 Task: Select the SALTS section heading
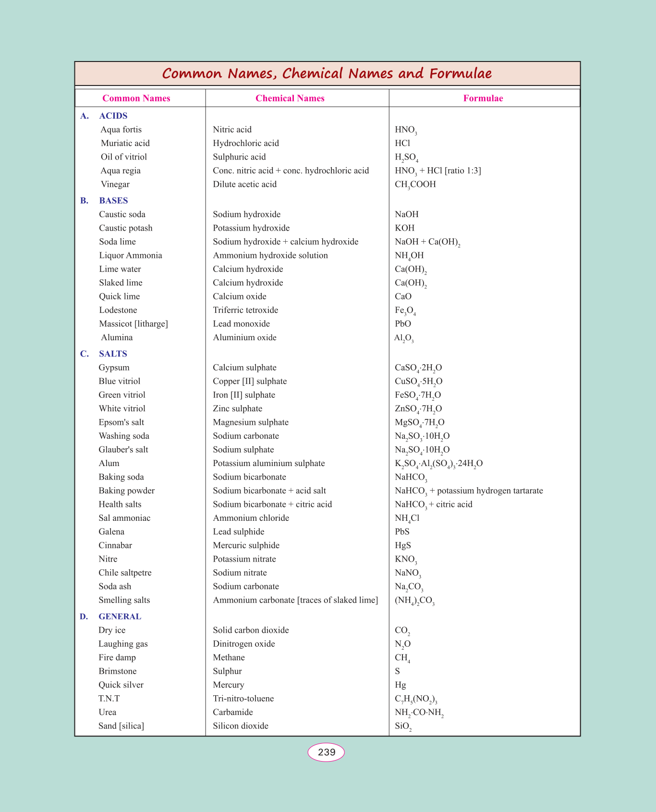[113, 354]
